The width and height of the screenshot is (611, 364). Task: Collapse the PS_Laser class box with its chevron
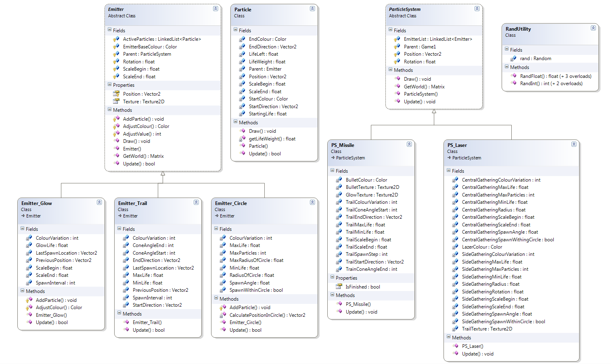coord(574,144)
